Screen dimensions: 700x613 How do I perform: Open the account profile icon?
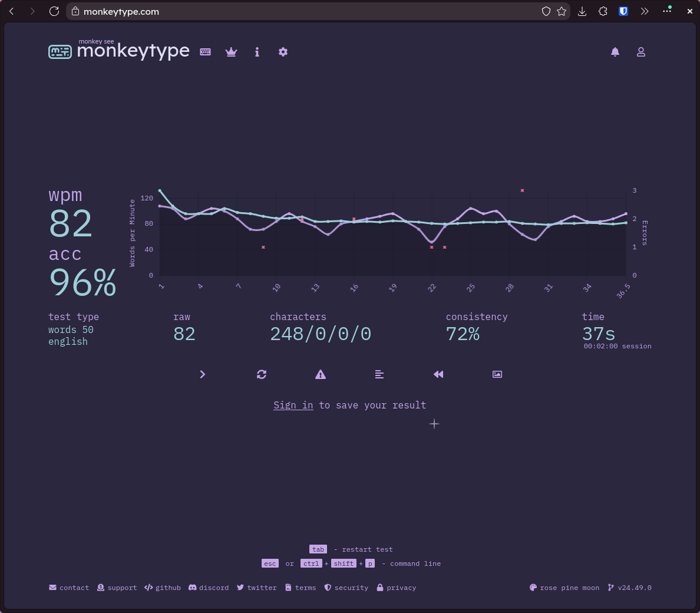[641, 52]
